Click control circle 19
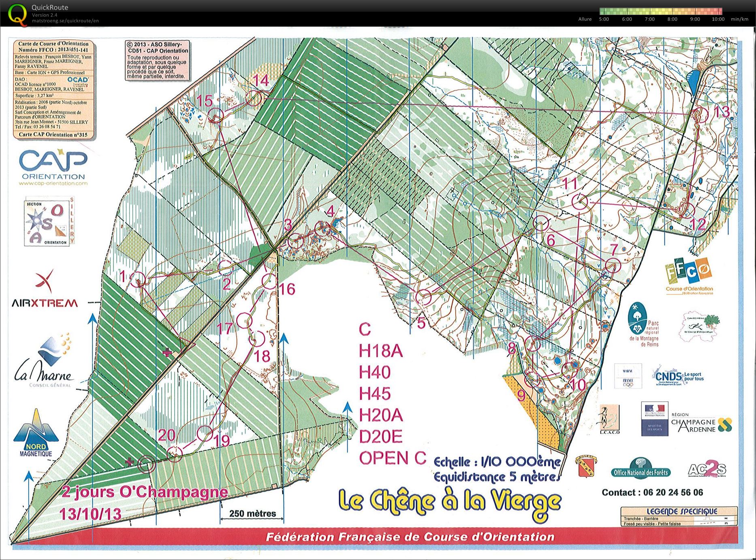The width and height of the screenshot is (756, 560). 205,433
